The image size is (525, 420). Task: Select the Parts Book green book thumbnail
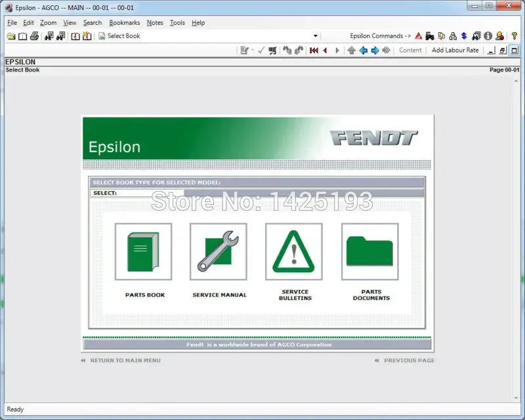[143, 251]
